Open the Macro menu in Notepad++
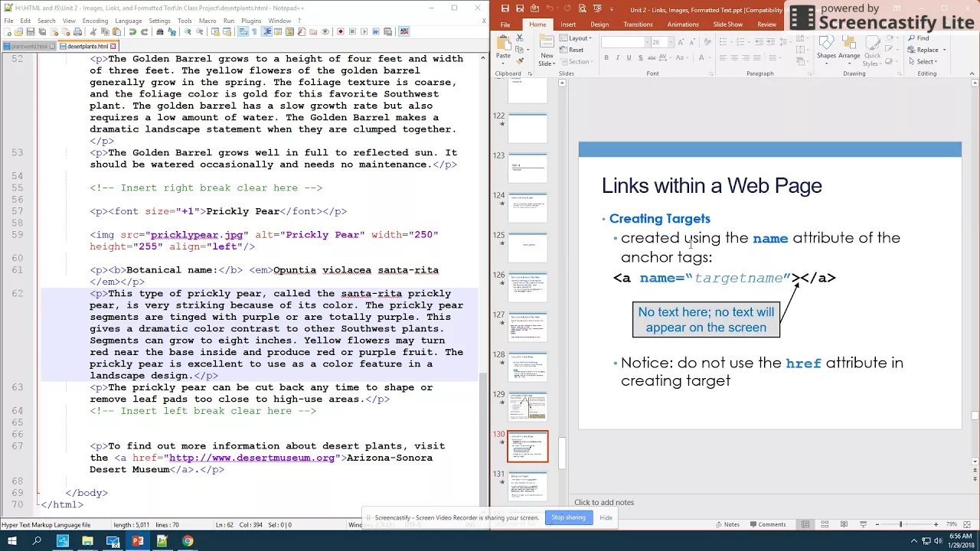The image size is (980, 551). coord(207,21)
